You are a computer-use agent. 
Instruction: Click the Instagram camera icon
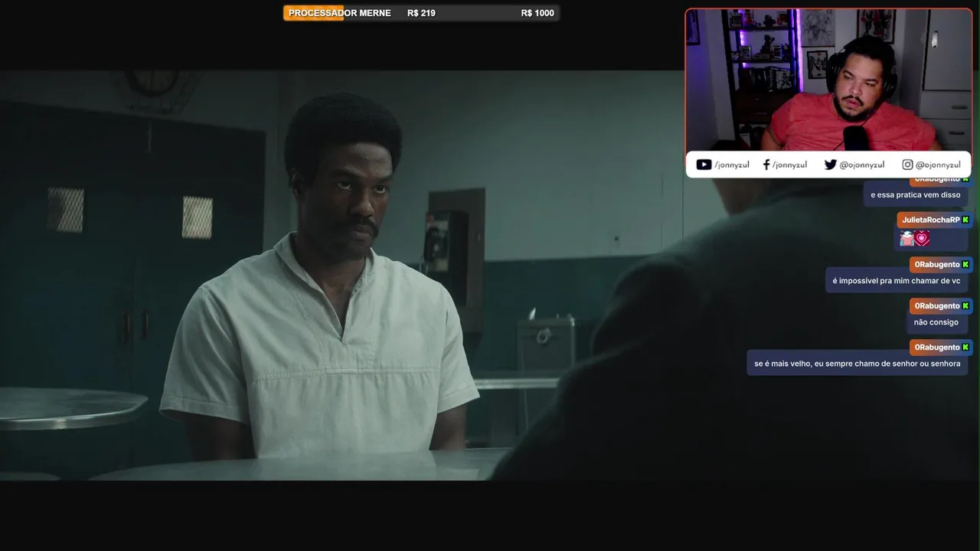907,165
